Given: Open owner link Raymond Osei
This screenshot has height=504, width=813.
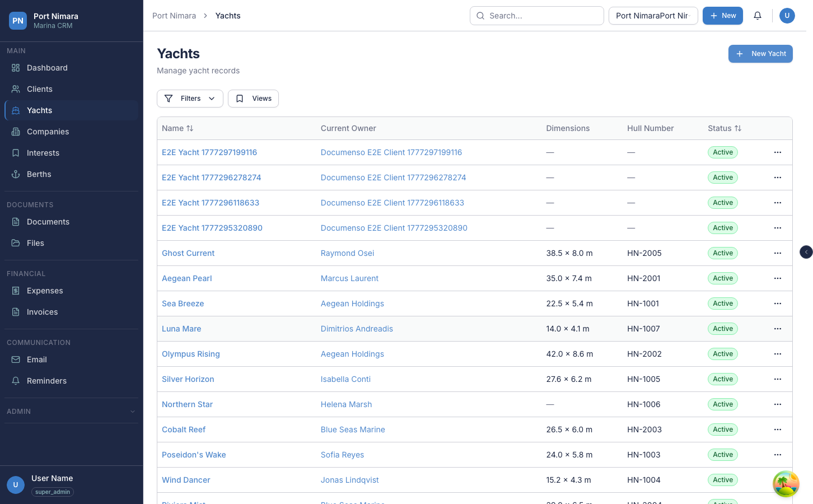Looking at the screenshot, I should click(x=347, y=253).
